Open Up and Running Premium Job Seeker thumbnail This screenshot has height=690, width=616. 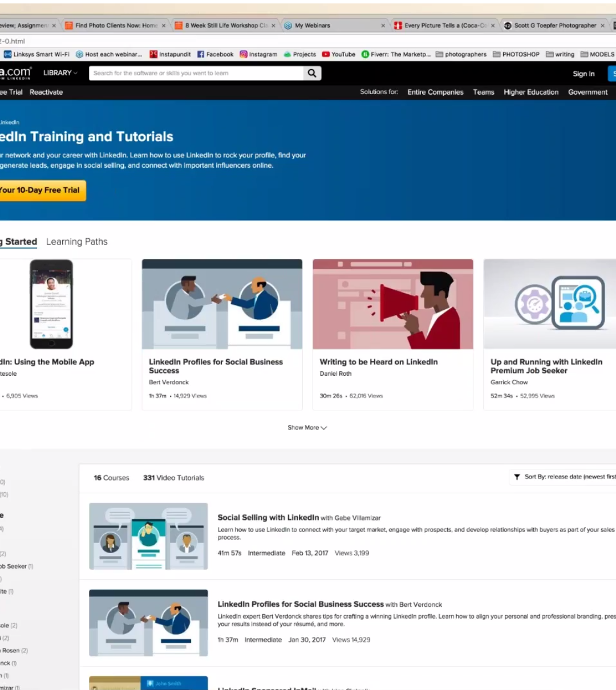[x=550, y=304]
